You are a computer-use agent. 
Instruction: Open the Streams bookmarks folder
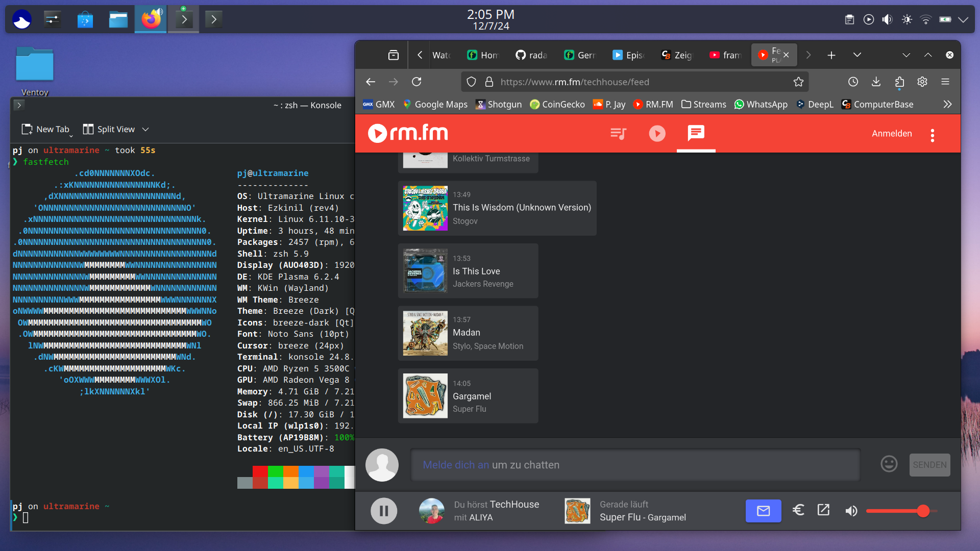tap(703, 104)
